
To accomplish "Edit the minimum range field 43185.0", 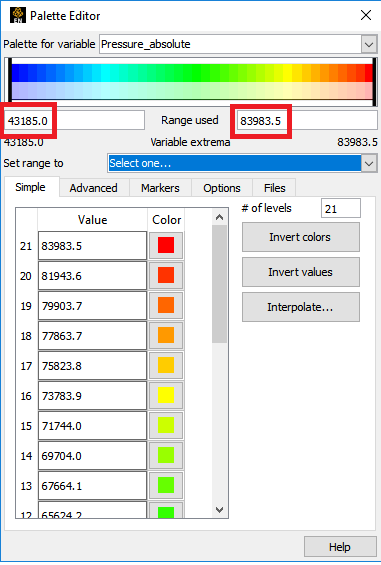I will [x=75, y=121].
